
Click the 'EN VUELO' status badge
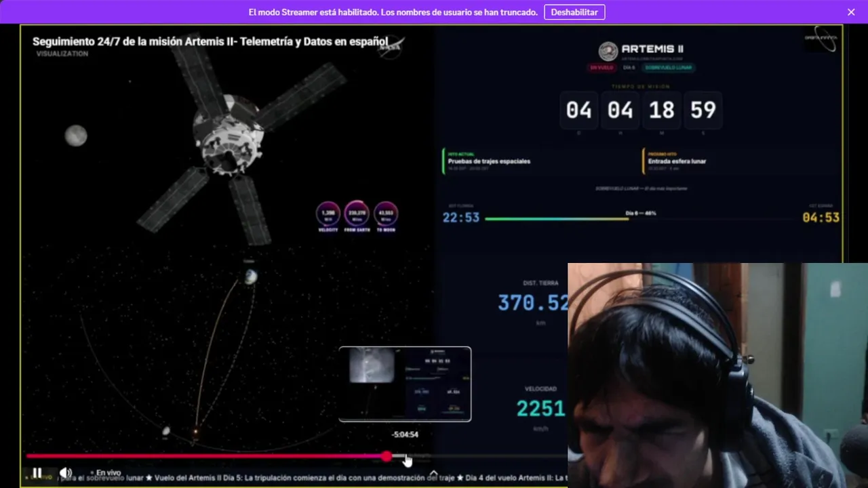601,67
